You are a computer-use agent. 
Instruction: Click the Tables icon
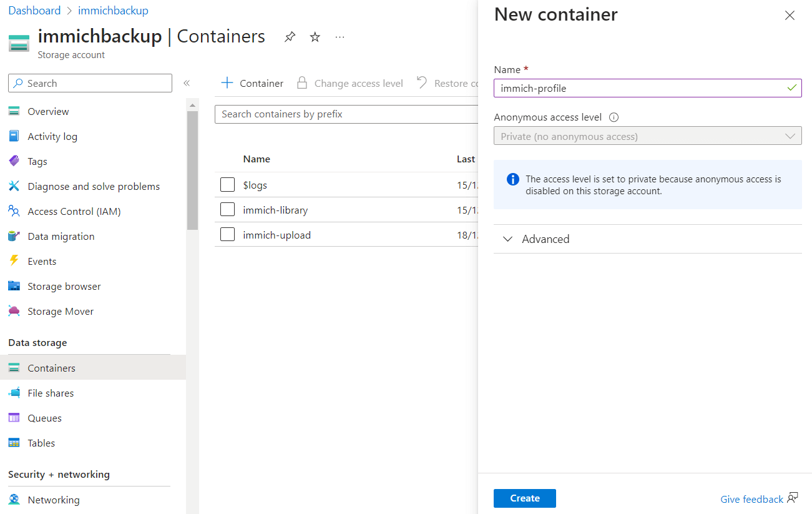coord(14,443)
